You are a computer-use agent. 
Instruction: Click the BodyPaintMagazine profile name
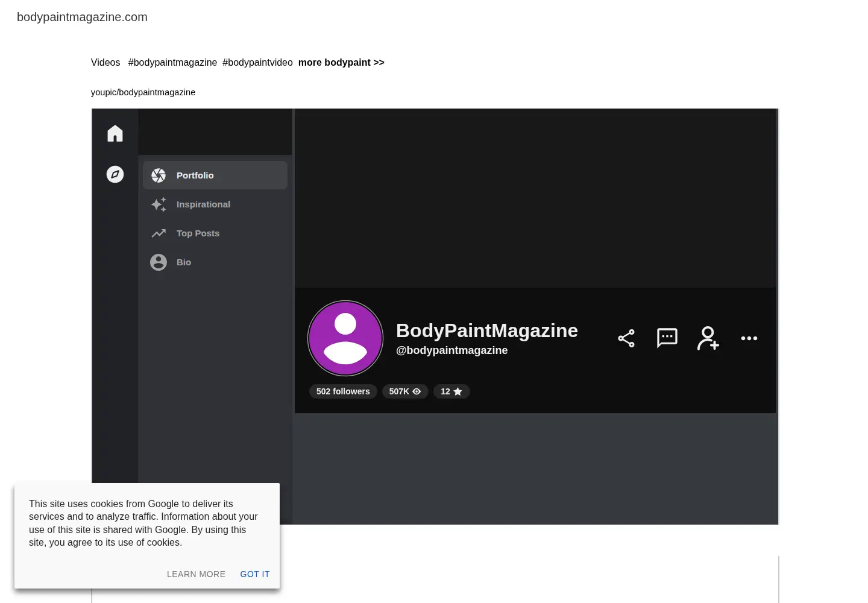point(487,330)
